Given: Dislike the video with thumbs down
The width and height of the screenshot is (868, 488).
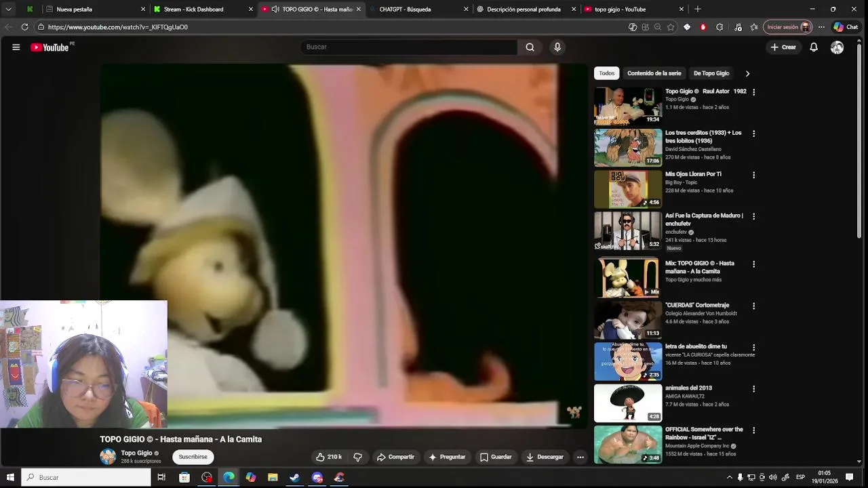Looking at the screenshot, I should [358, 457].
